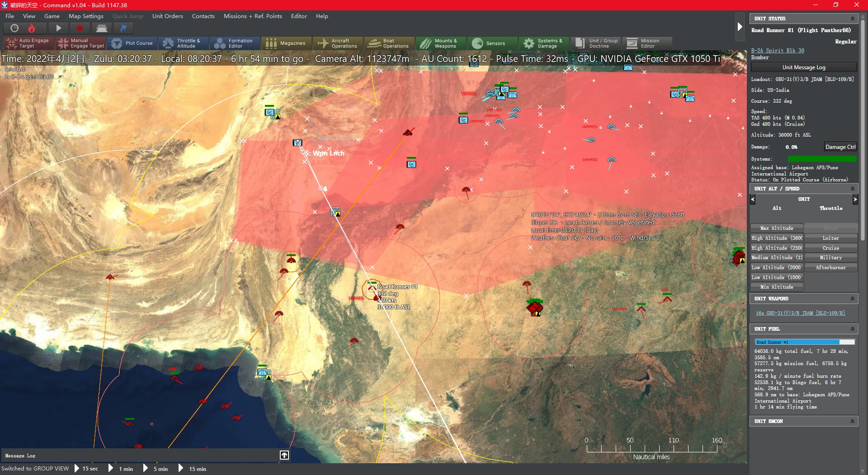Viewport: 868px width, 475px height.
Task: Open the Magazines window
Action: pyautogui.click(x=287, y=43)
